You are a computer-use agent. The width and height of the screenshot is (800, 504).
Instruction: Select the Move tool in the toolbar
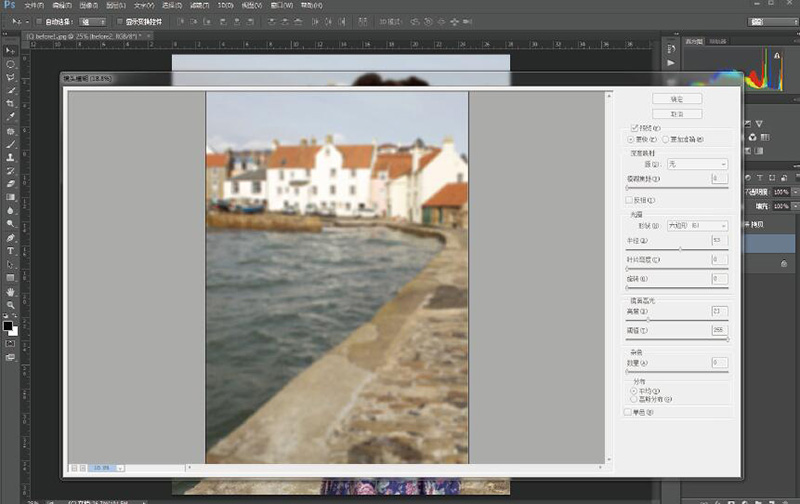(x=10, y=50)
